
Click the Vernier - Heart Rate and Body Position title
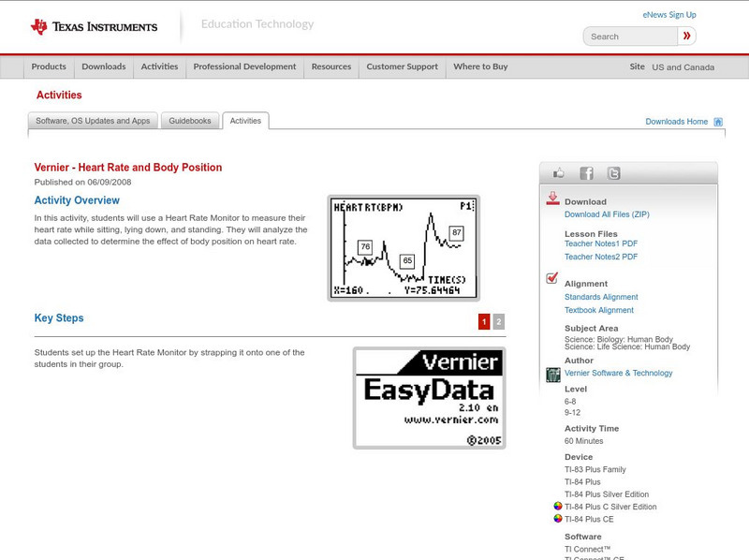(x=128, y=168)
